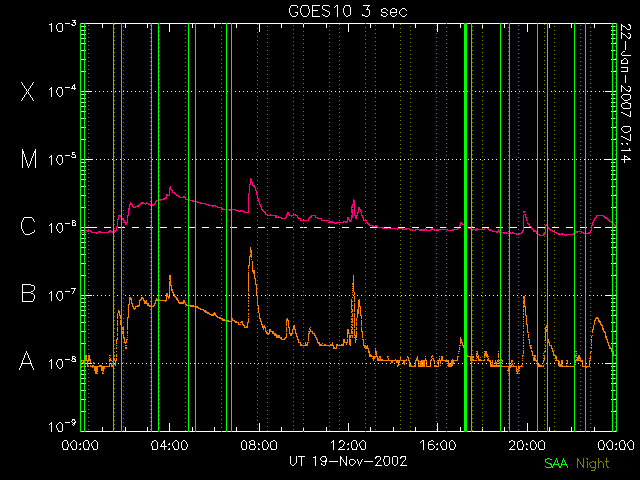Click the orange curve peak near 20:00
The height and width of the screenshot is (480, 640).
click(524, 298)
